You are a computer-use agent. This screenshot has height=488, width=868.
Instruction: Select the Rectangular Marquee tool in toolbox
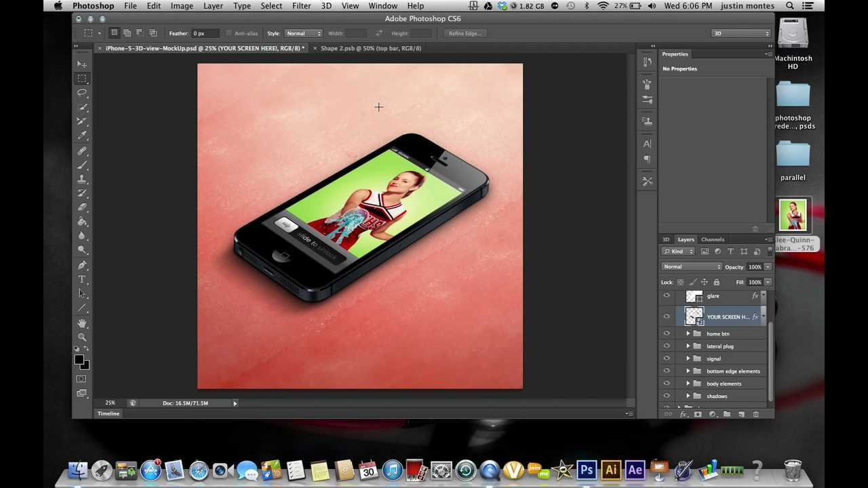point(82,79)
